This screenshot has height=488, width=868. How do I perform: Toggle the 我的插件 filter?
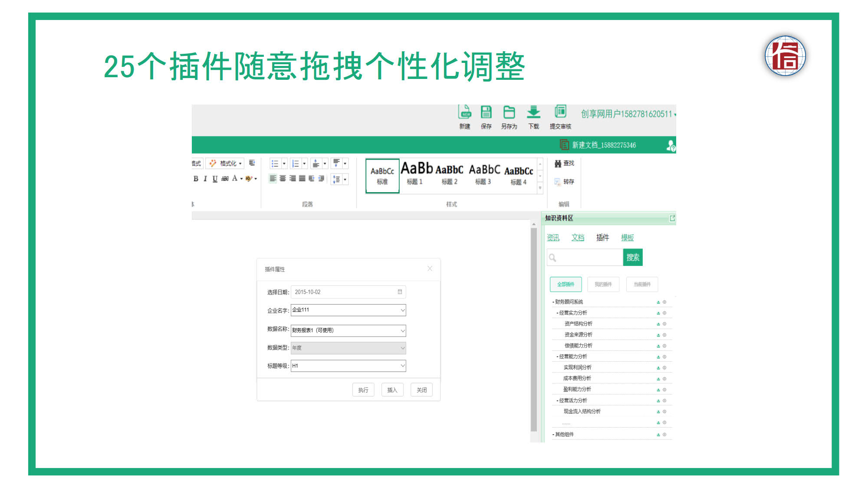click(x=603, y=285)
